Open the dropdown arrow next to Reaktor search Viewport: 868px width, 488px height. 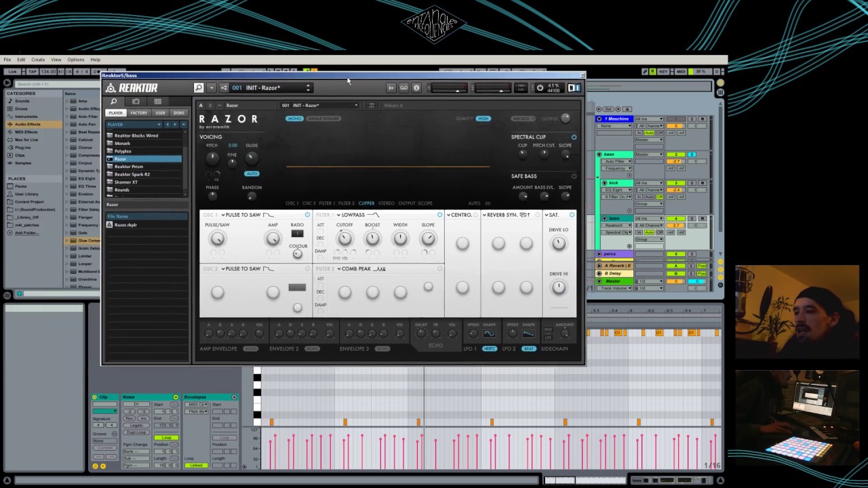[212, 87]
